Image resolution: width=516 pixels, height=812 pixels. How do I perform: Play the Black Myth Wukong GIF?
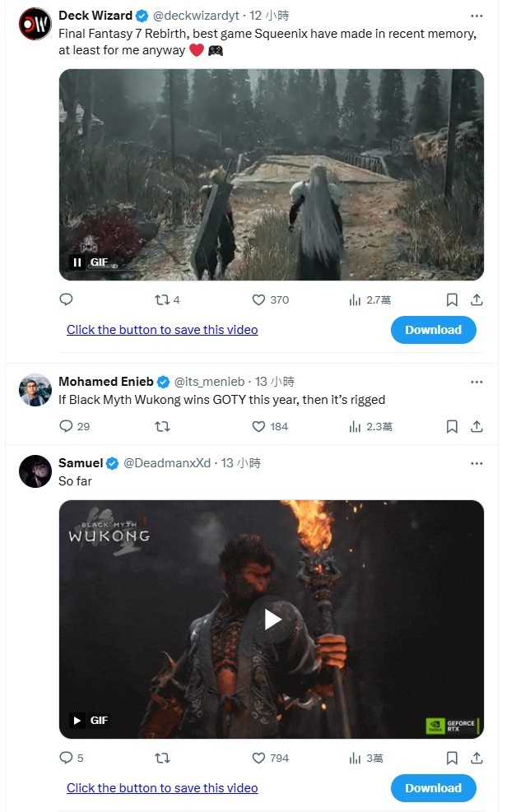[272, 619]
